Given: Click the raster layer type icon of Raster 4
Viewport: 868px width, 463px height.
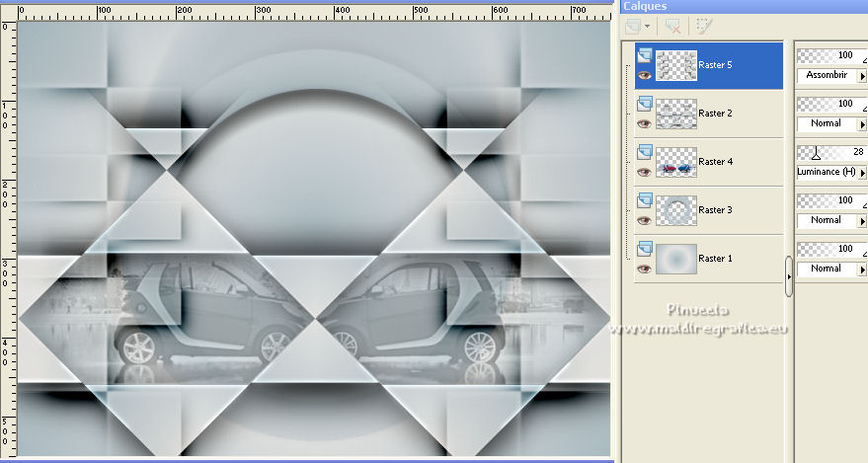Looking at the screenshot, I should (x=645, y=152).
